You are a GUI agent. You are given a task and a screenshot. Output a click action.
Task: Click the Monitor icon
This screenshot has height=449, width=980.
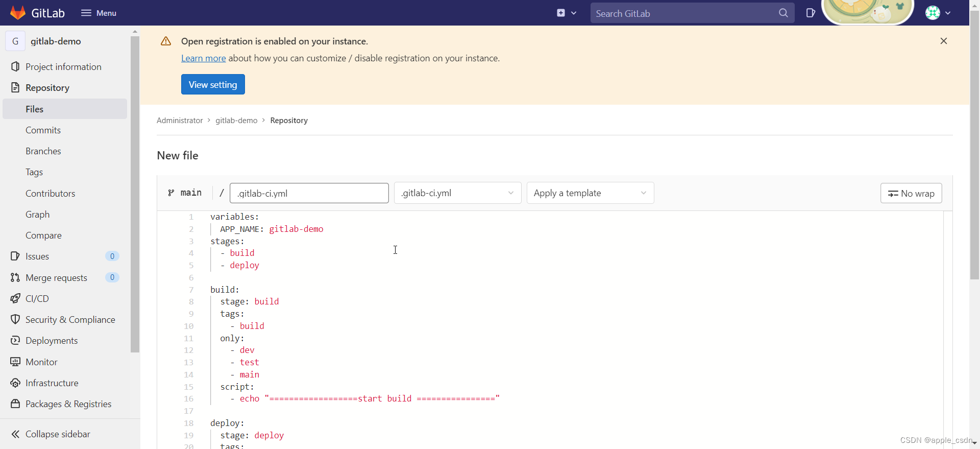click(15, 362)
